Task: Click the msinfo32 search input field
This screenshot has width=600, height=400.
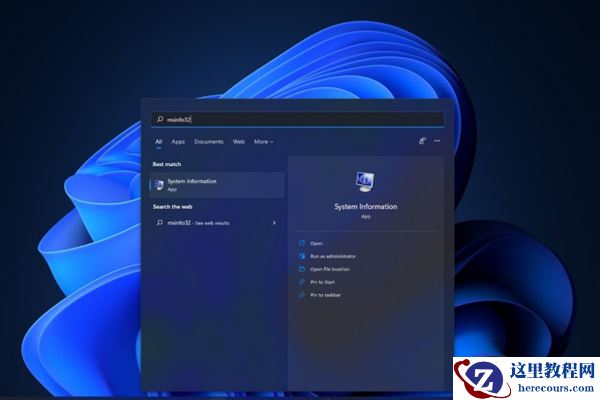Action: click(298, 119)
